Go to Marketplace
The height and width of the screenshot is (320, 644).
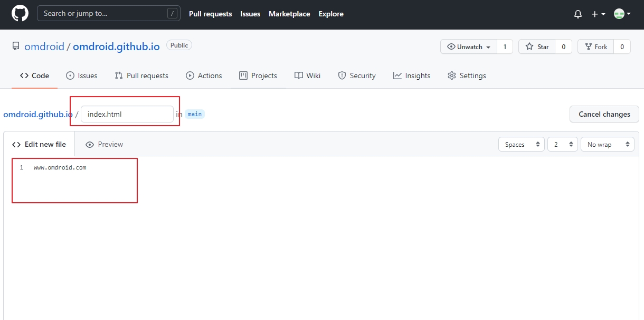click(289, 14)
